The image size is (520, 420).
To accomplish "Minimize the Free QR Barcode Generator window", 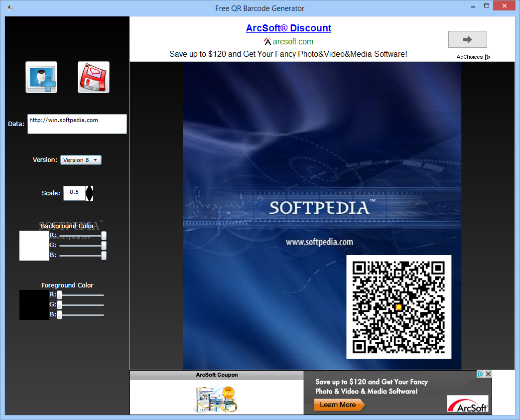I will [x=473, y=6].
